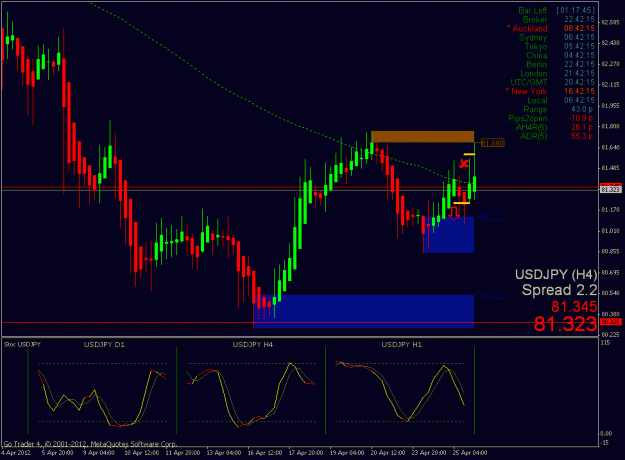Click the UTC/GMT time 20:42:15
The image size is (625, 460).
579,83
